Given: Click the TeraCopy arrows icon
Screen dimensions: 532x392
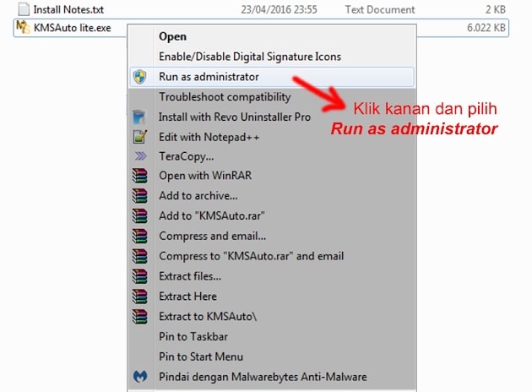Looking at the screenshot, I should click(x=140, y=156).
